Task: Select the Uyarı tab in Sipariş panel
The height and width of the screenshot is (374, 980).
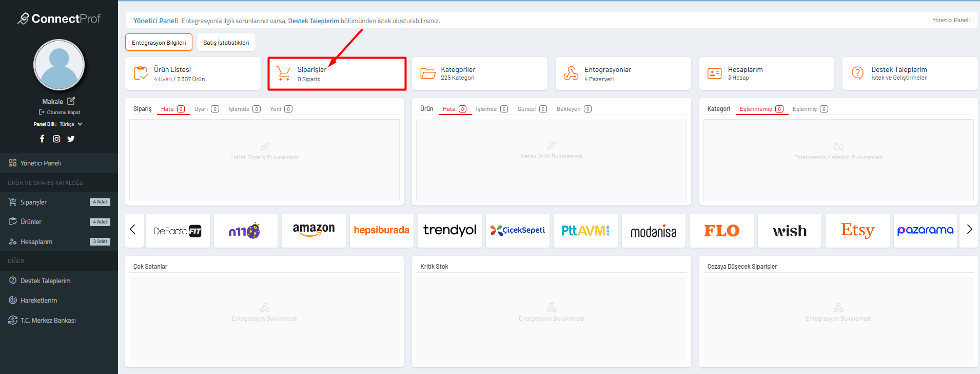Action: pos(206,109)
